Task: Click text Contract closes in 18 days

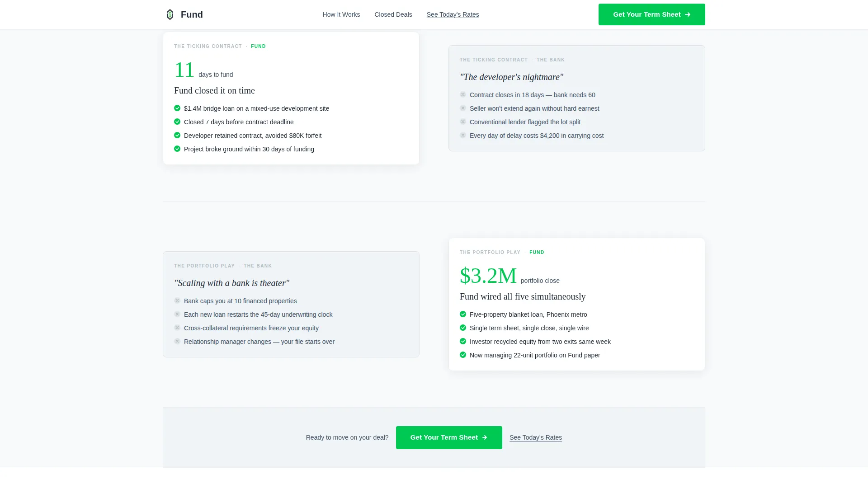Action: [x=533, y=95]
